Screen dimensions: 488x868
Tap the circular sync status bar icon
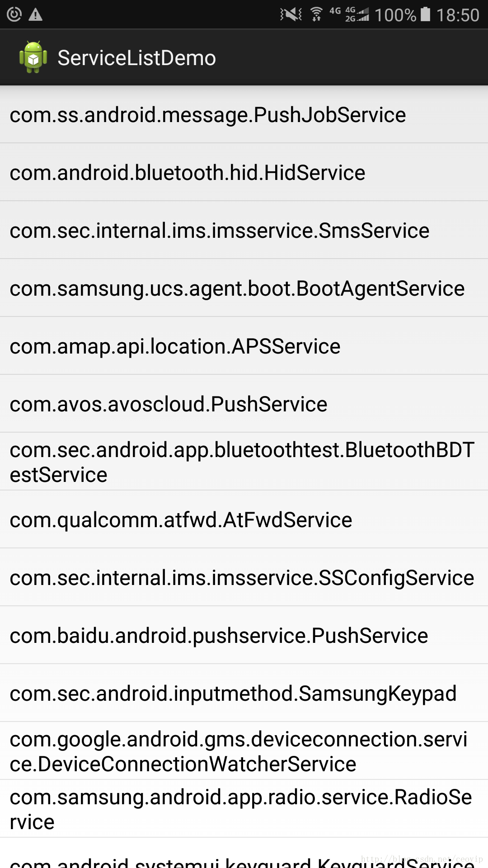pyautogui.click(x=14, y=15)
